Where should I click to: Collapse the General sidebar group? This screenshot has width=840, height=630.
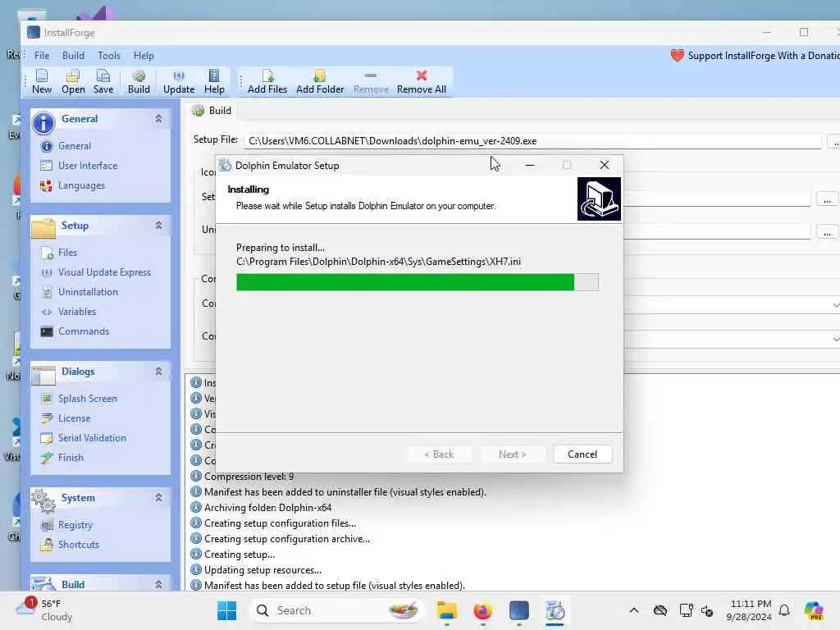(158, 119)
